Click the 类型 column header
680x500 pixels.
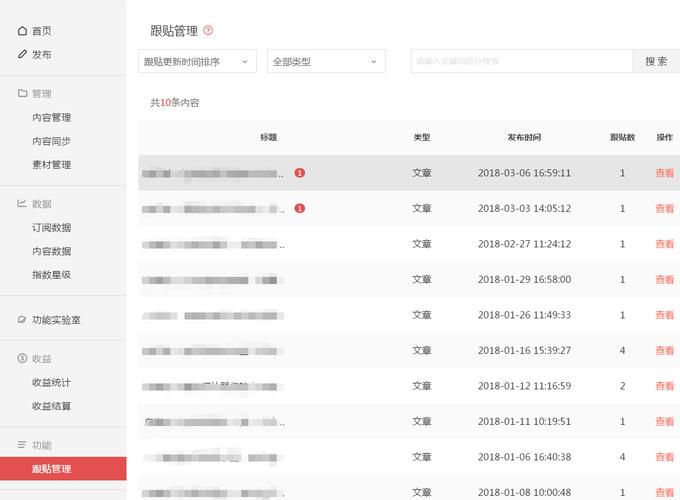click(422, 137)
